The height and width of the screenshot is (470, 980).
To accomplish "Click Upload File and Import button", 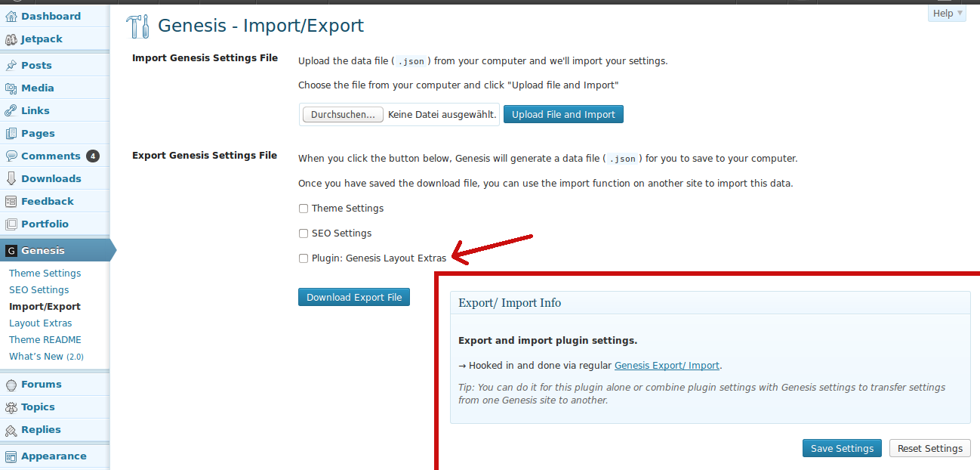I will [563, 114].
